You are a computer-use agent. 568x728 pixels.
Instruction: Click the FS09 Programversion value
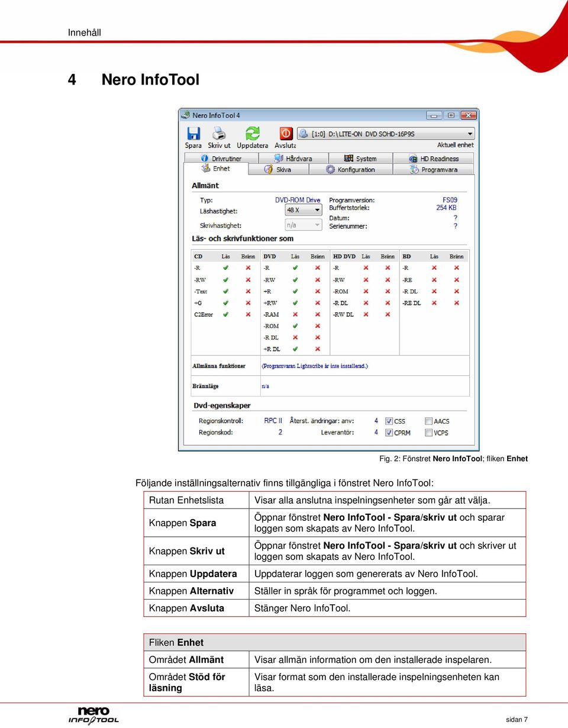(450, 200)
